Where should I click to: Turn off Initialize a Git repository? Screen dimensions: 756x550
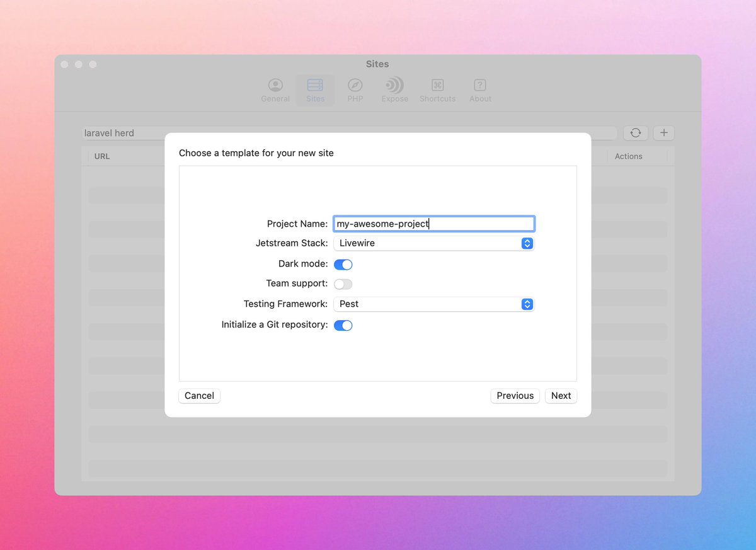pyautogui.click(x=343, y=325)
